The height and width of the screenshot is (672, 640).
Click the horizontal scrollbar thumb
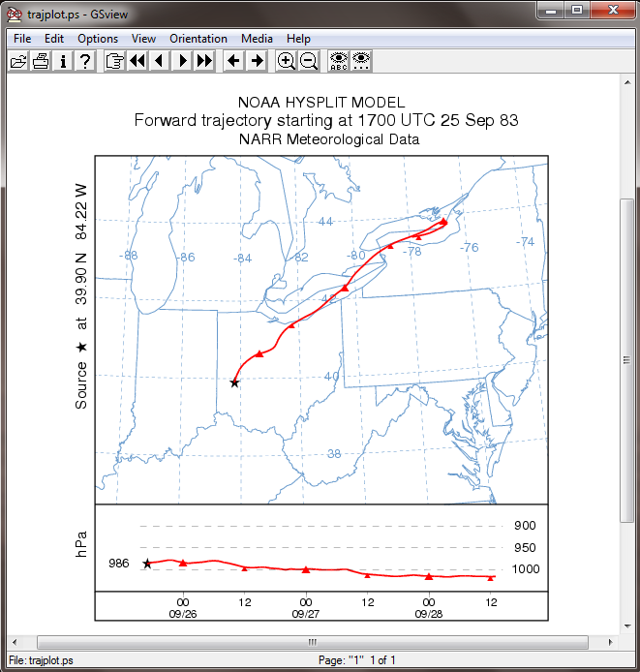click(313, 642)
